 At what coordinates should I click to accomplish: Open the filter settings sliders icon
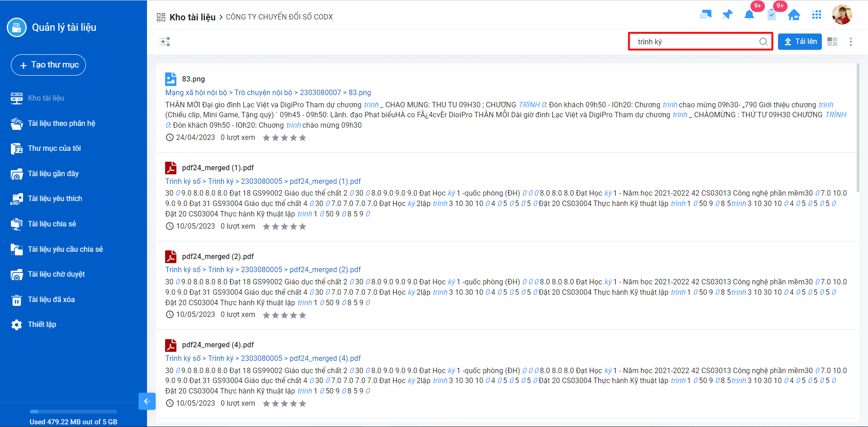click(x=165, y=42)
